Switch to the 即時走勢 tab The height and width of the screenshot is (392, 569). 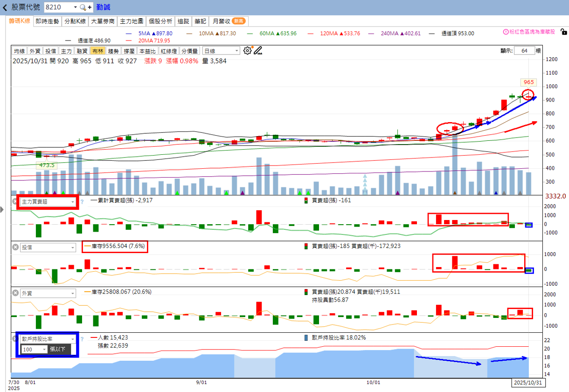click(x=47, y=21)
